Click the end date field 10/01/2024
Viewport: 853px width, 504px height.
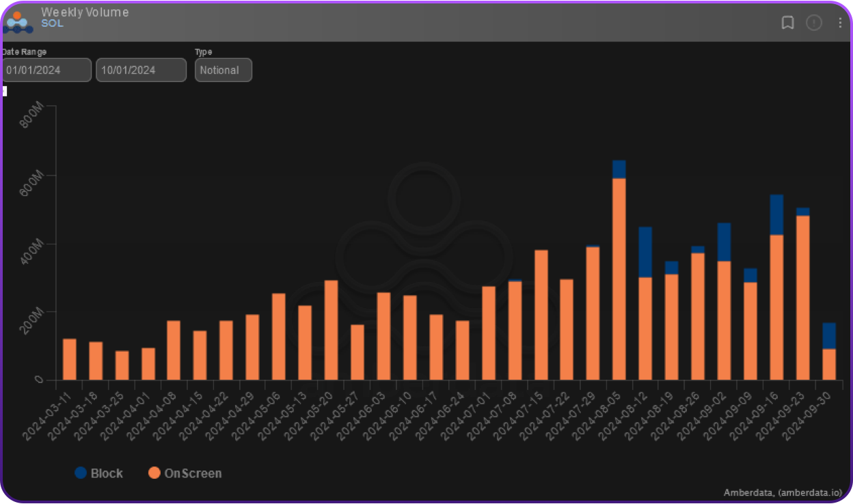(x=141, y=70)
